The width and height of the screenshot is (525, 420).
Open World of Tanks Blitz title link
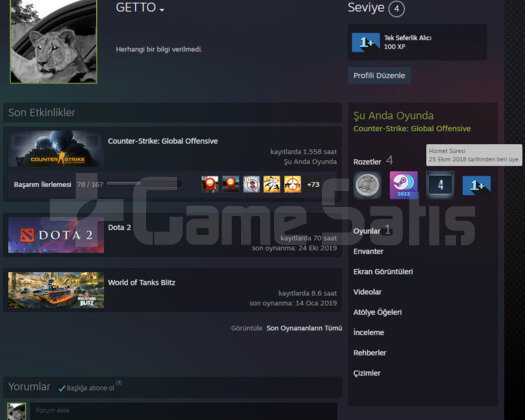141,282
